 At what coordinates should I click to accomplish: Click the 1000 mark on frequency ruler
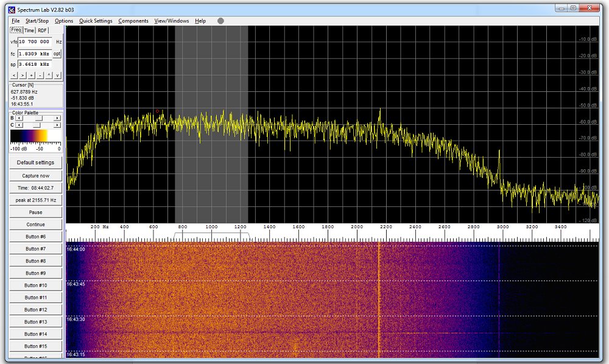211,226
